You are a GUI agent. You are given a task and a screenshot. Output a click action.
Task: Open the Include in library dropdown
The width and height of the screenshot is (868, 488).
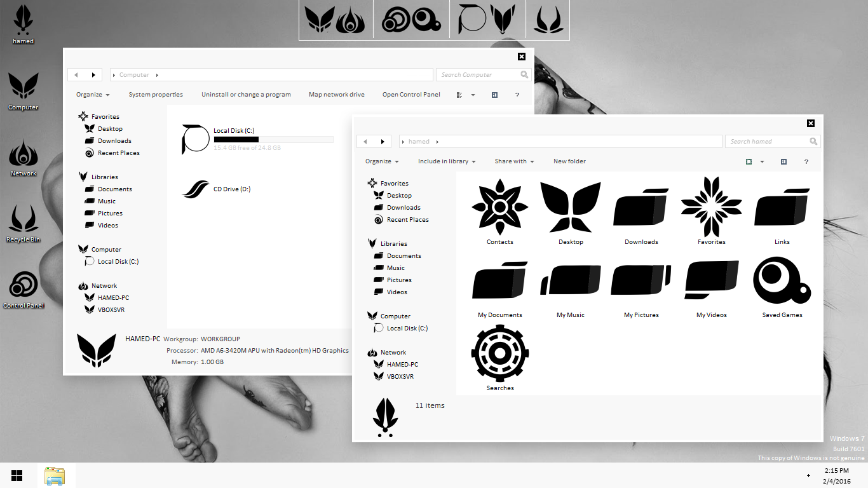446,161
